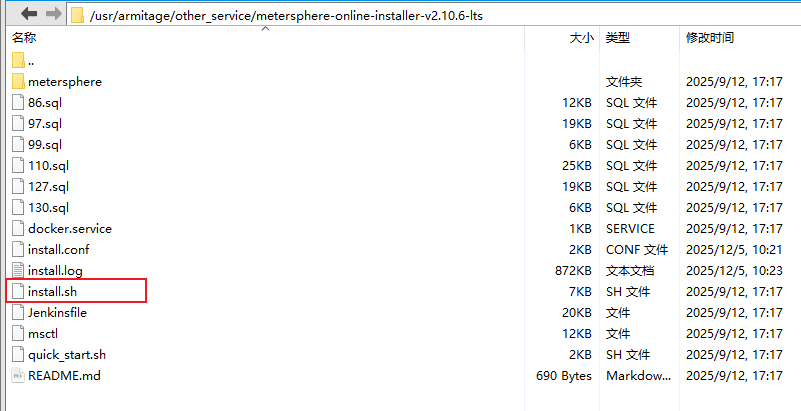The height and width of the screenshot is (411, 801).
Task: Sort files by the 修改时间 column header
Action: (x=710, y=37)
